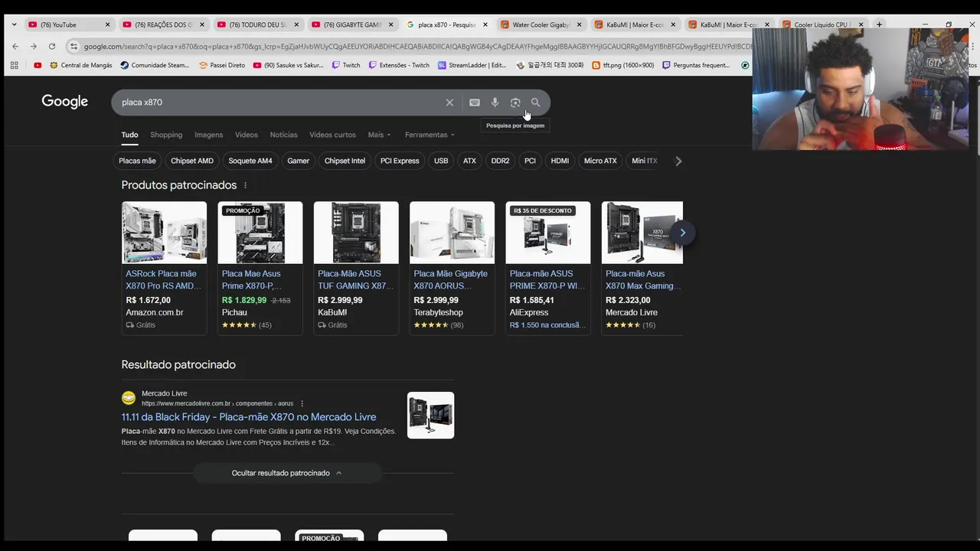Open the "Perguntas frequent..." bookmark
Image resolution: width=980 pixels, height=551 pixels.
tap(696, 65)
